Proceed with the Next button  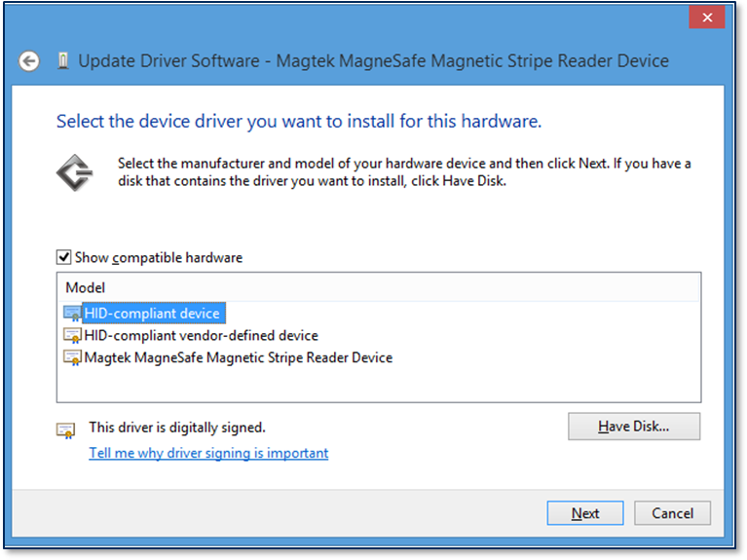[x=585, y=513]
